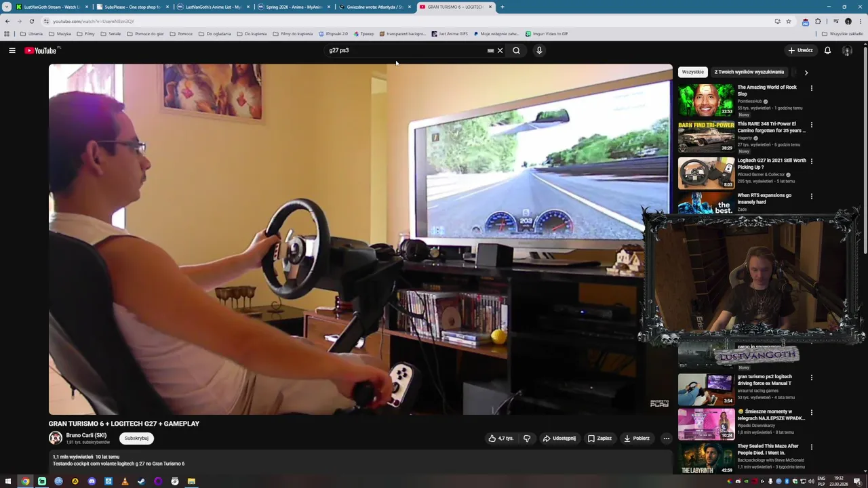Screen dimensions: 868x488
Task: Open options for gran turismo ps2 logitech video
Action: click(x=811, y=378)
